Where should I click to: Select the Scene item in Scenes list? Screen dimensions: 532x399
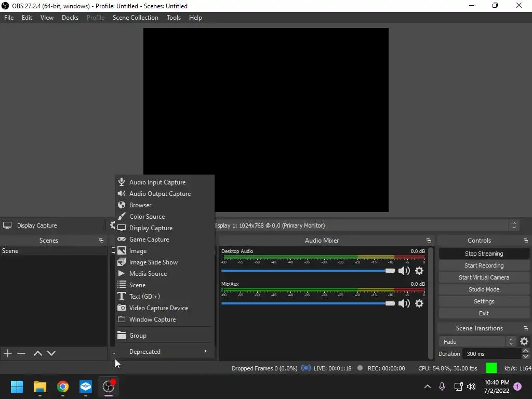coord(54,251)
